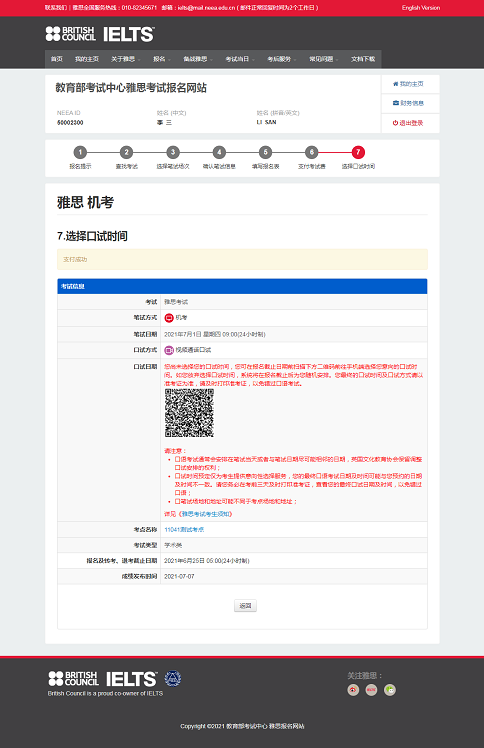
Task: Click the 选择口试时间 step label
Action: click(358, 166)
